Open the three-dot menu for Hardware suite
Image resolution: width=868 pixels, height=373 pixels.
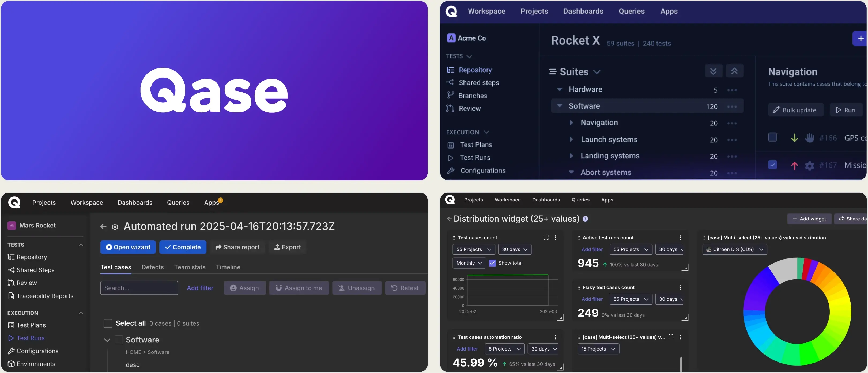click(x=732, y=90)
